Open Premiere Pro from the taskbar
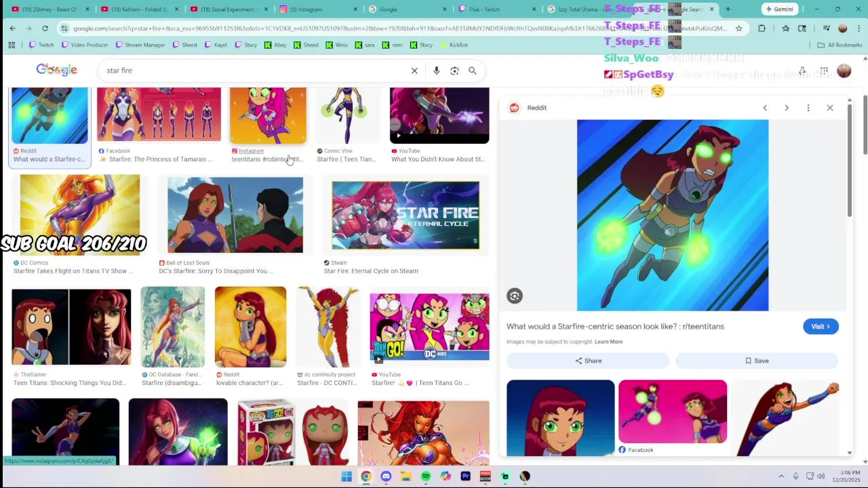868x488 pixels. click(x=465, y=476)
